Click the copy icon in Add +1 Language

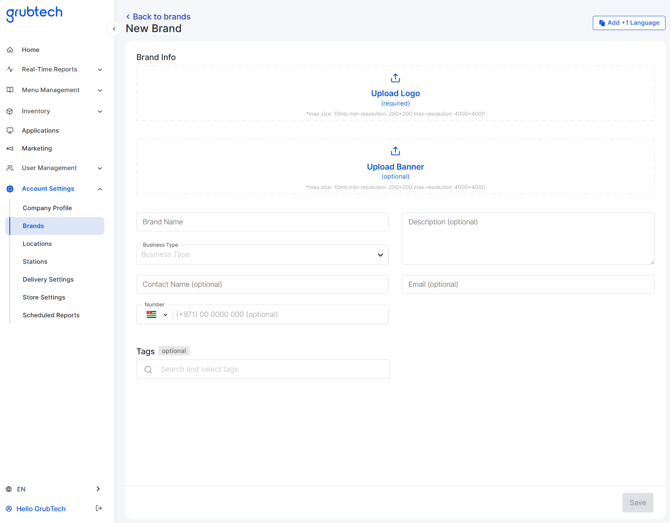pos(602,23)
